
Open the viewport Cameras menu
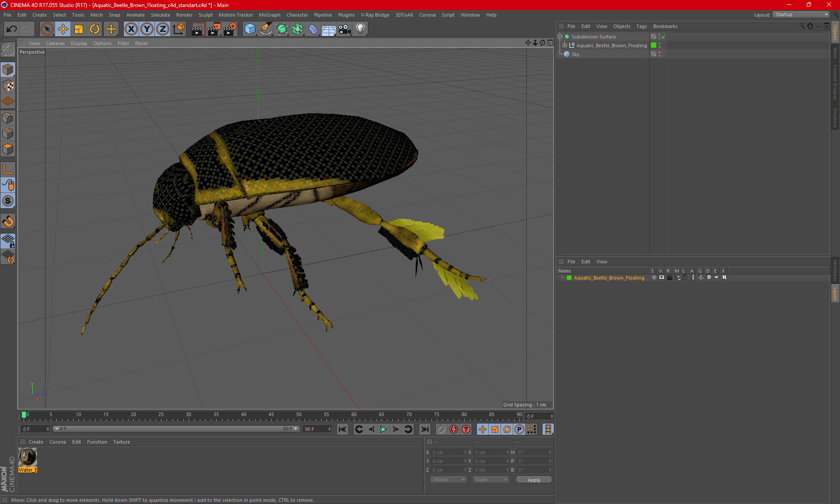pyautogui.click(x=55, y=43)
